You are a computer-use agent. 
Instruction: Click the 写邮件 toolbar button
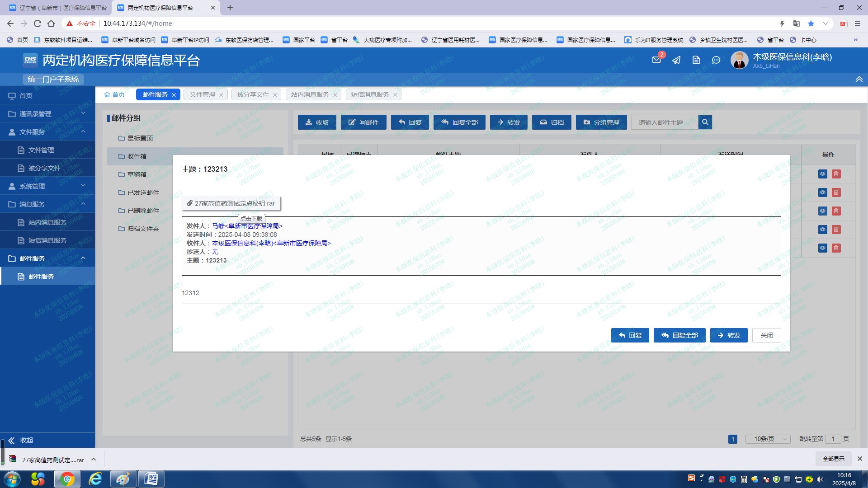pos(363,122)
